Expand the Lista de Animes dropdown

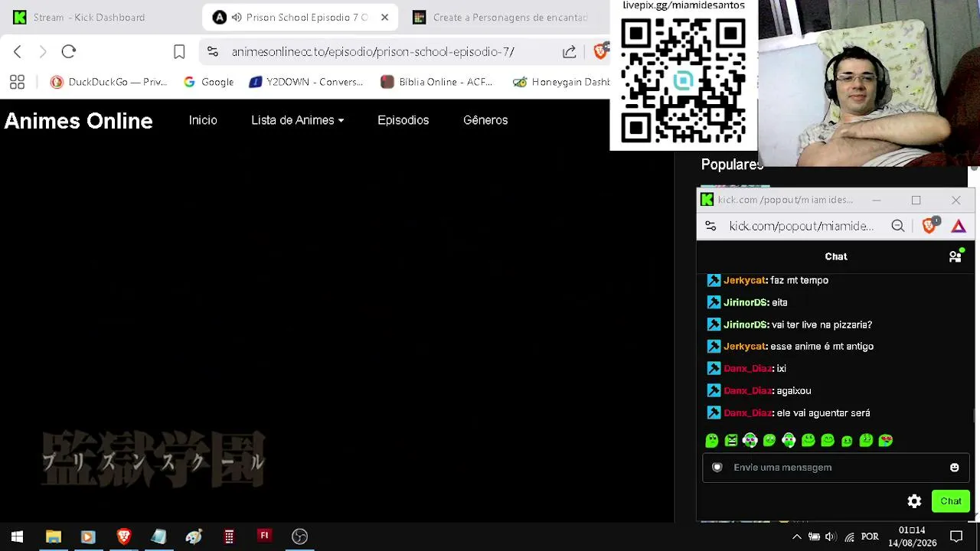tap(297, 120)
